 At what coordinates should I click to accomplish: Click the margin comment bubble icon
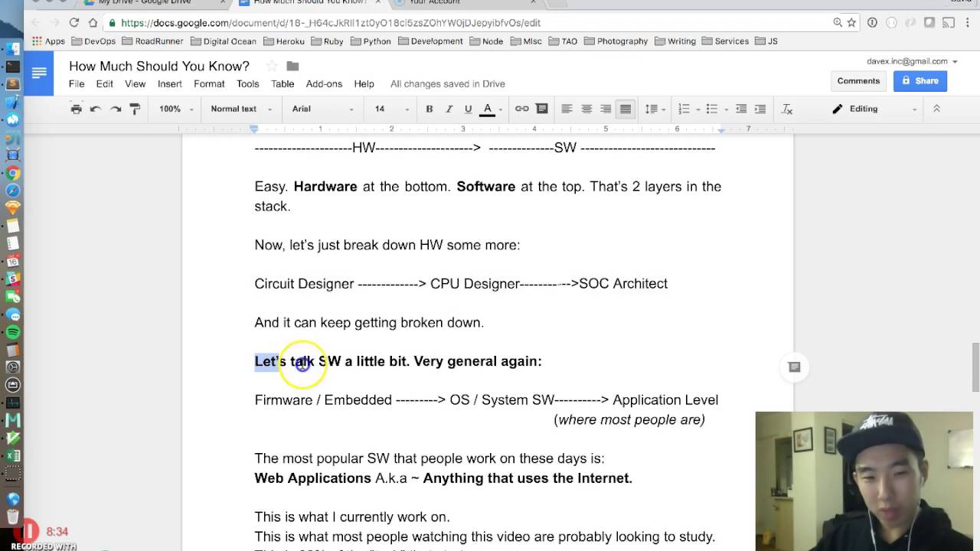click(794, 367)
